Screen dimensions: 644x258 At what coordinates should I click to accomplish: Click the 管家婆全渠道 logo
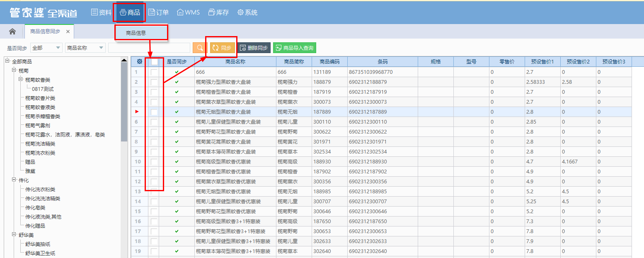tap(44, 12)
